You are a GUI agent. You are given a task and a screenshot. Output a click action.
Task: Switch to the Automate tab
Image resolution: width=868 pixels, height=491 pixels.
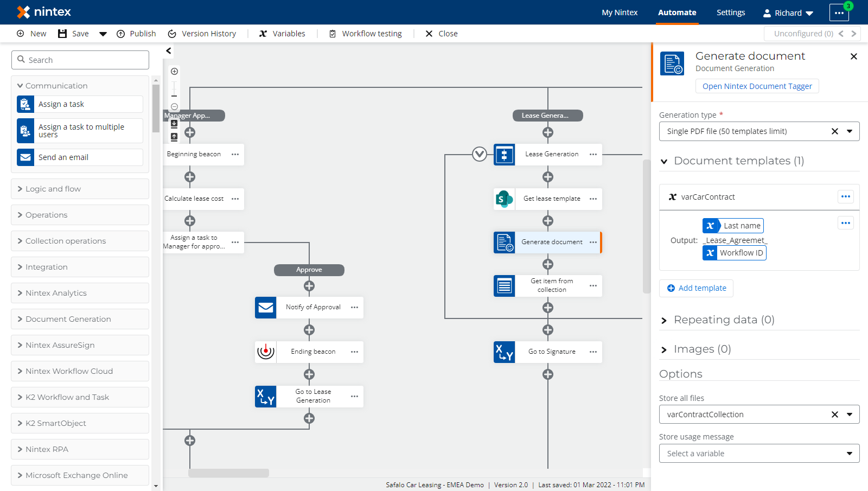coord(676,12)
